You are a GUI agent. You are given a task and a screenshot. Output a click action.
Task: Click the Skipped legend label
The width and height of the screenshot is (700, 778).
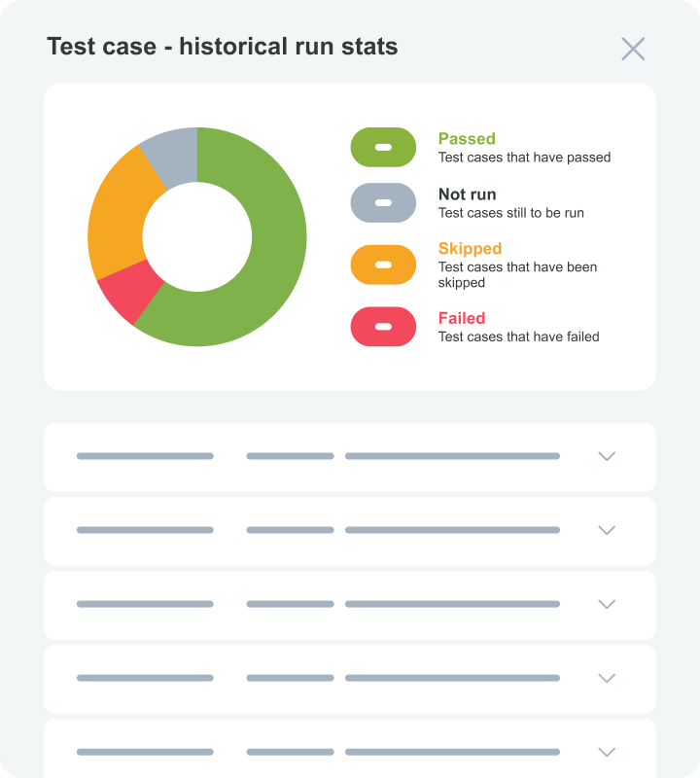(x=470, y=249)
